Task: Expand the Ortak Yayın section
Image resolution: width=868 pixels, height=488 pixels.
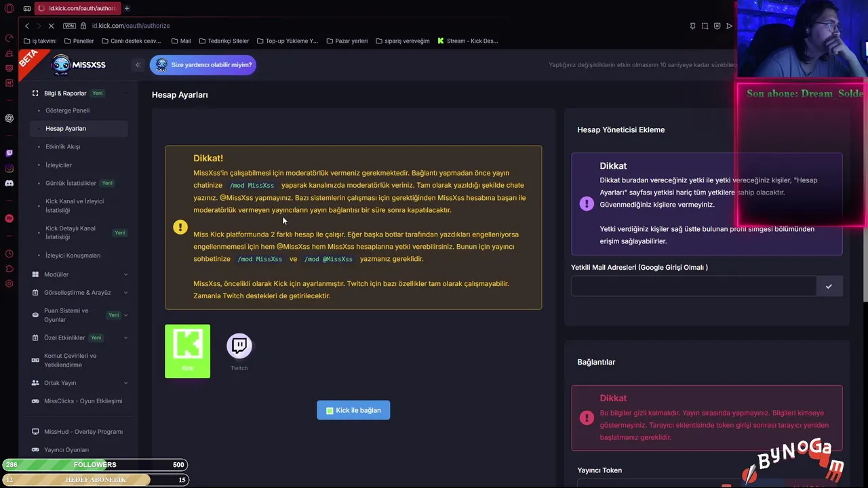Action: tap(81, 383)
